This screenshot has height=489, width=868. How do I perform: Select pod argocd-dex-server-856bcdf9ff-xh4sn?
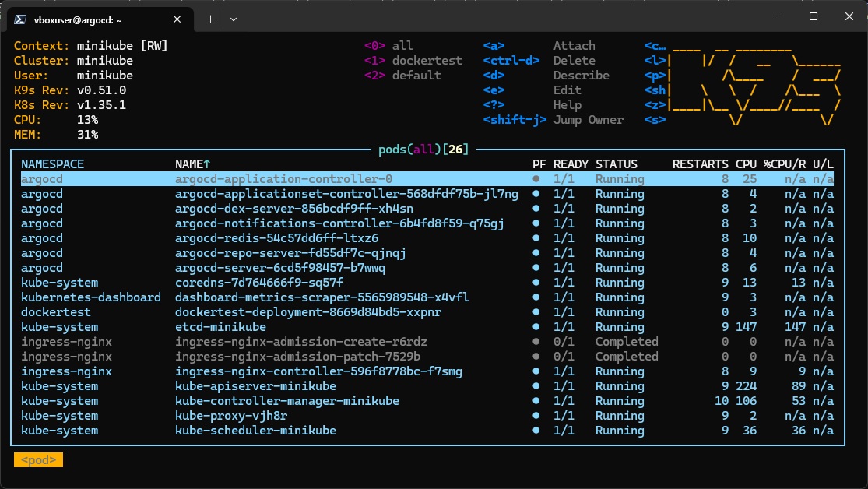[427, 209]
